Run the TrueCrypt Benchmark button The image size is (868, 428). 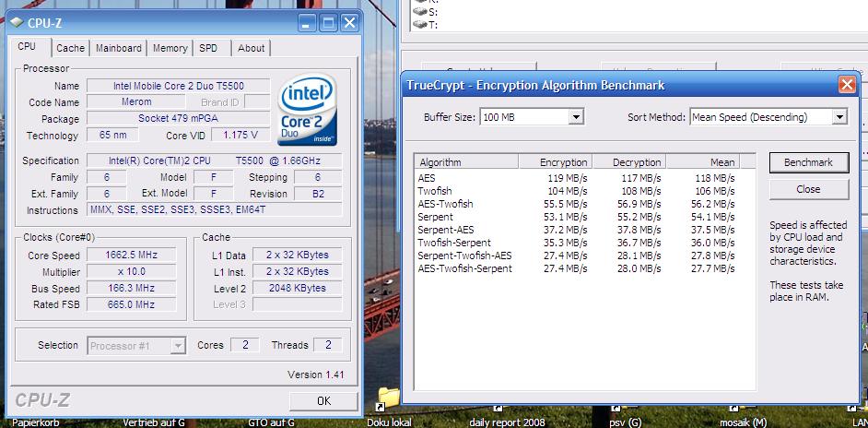tap(809, 162)
